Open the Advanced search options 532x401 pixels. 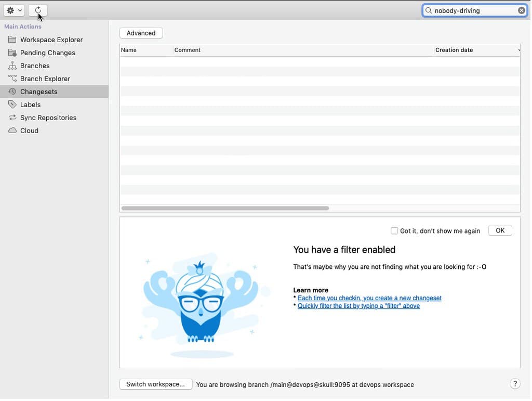141,33
